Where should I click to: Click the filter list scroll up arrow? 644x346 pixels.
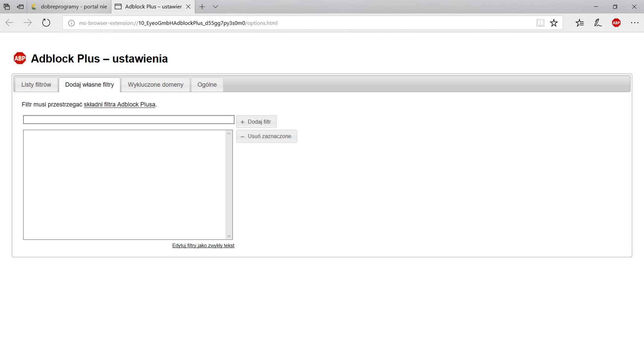[229, 134]
